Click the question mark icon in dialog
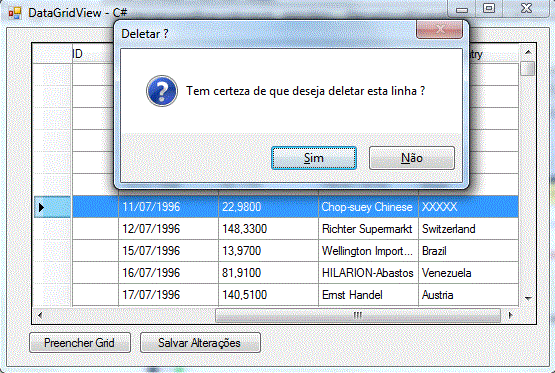Viewport: 555px width, 373px height. pyautogui.click(x=162, y=91)
